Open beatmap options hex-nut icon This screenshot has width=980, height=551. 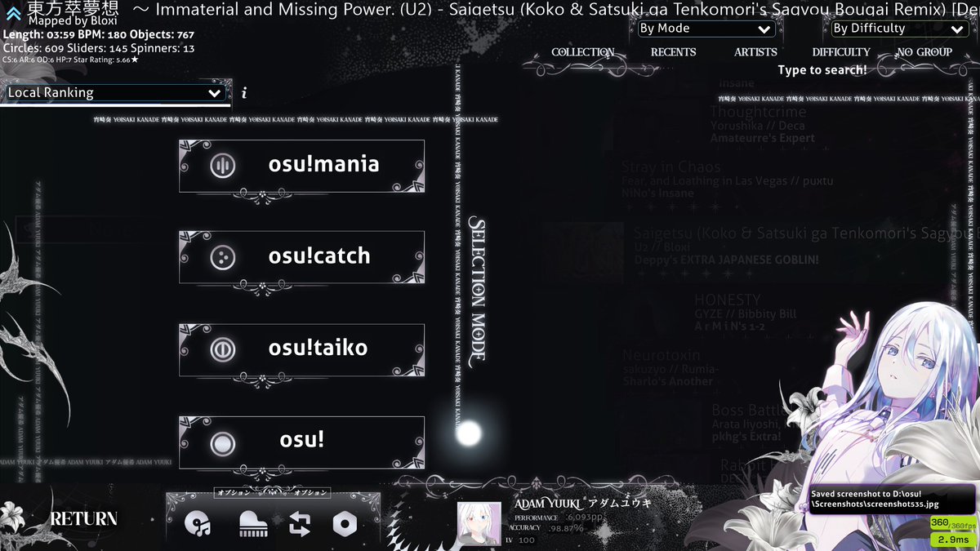click(345, 524)
